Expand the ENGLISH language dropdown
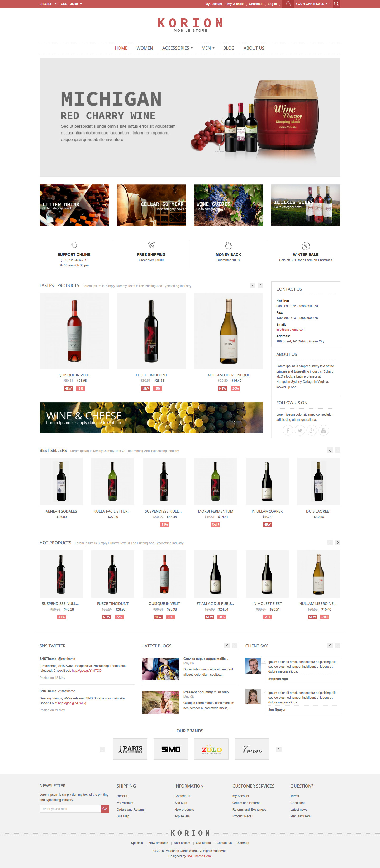The image size is (380, 868). click(48, 4)
